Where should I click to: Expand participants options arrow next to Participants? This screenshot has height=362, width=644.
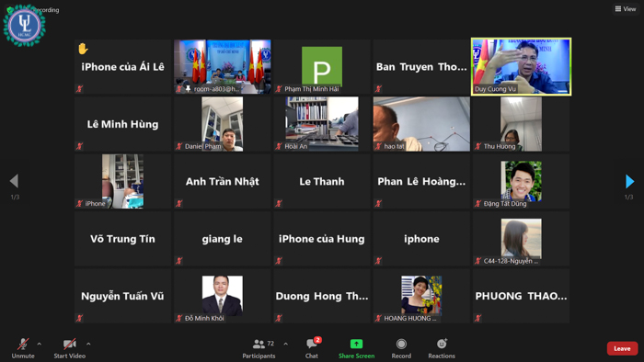285,344
